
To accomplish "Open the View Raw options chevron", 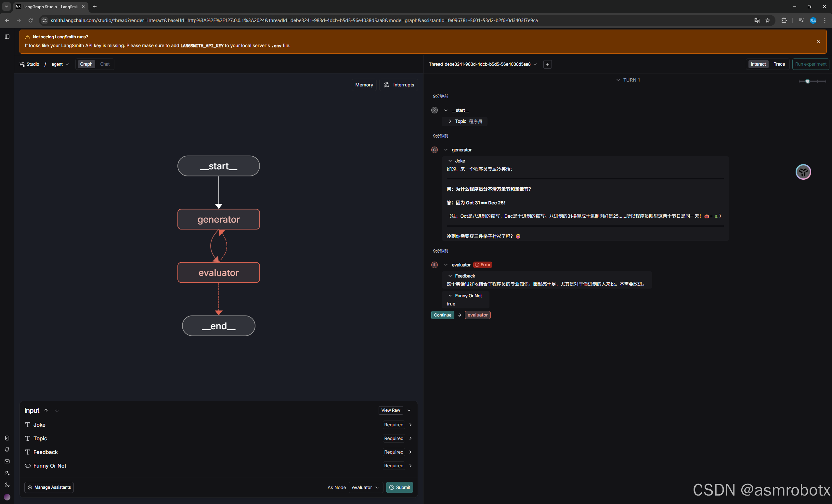I will pos(409,410).
